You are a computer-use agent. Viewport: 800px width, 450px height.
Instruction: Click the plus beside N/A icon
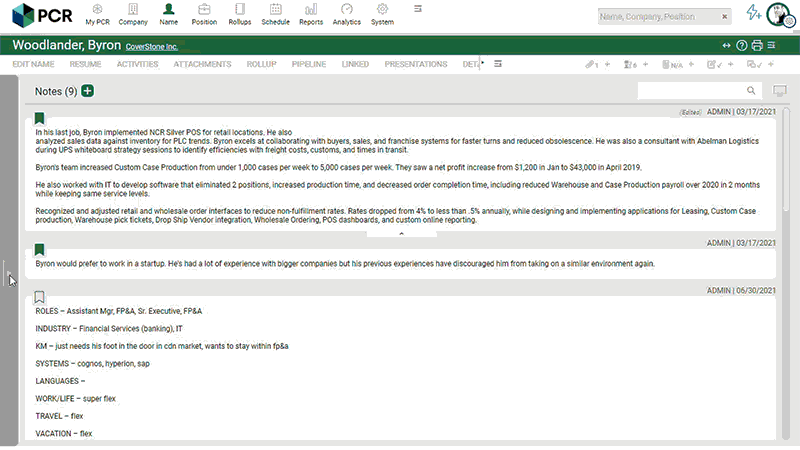coord(691,64)
